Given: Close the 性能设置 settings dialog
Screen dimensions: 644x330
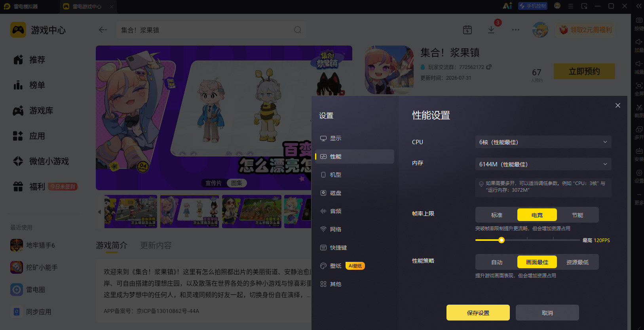Looking at the screenshot, I should click(x=618, y=105).
